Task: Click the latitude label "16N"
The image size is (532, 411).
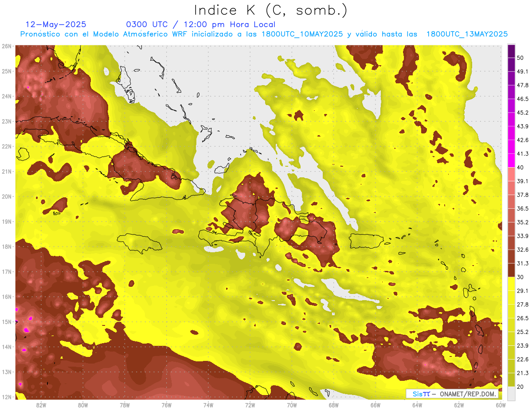Action: (7, 297)
